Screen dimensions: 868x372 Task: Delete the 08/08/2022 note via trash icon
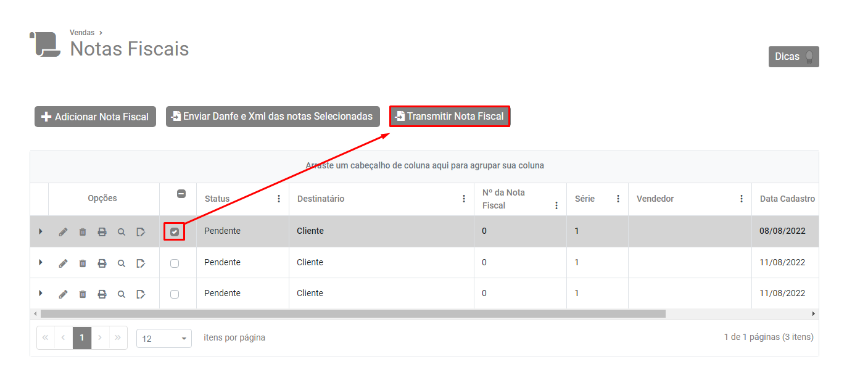point(83,232)
